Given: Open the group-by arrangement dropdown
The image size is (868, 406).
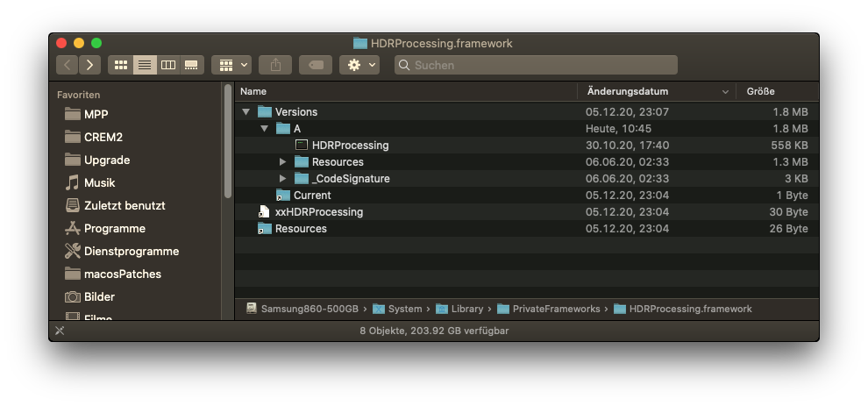Looking at the screenshot, I should [231, 65].
